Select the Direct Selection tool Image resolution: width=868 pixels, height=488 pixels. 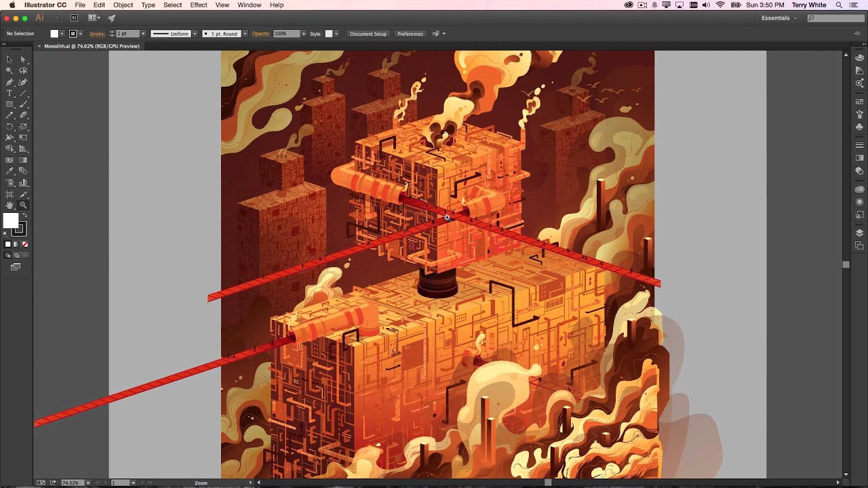pos(23,60)
